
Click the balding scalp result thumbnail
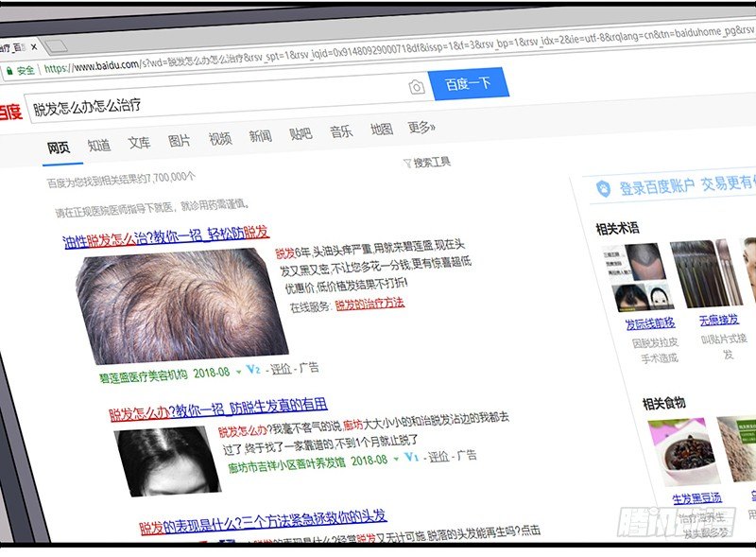(x=182, y=305)
